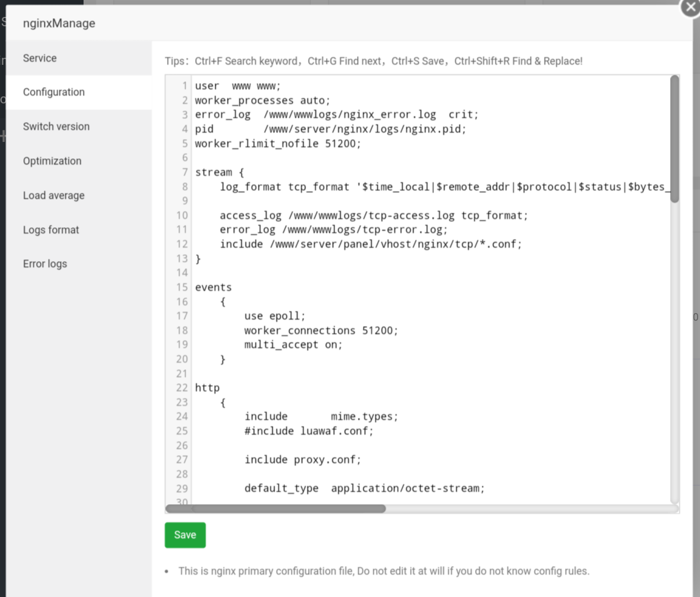The image size is (700, 597).
Task: Click the green Save button
Action: coord(185,534)
